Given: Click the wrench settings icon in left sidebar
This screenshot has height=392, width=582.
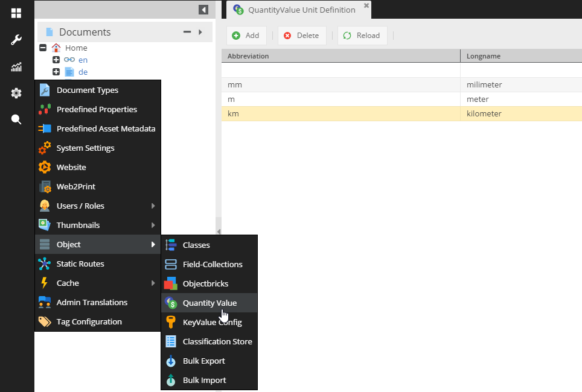Looking at the screenshot, I should coord(16,40).
